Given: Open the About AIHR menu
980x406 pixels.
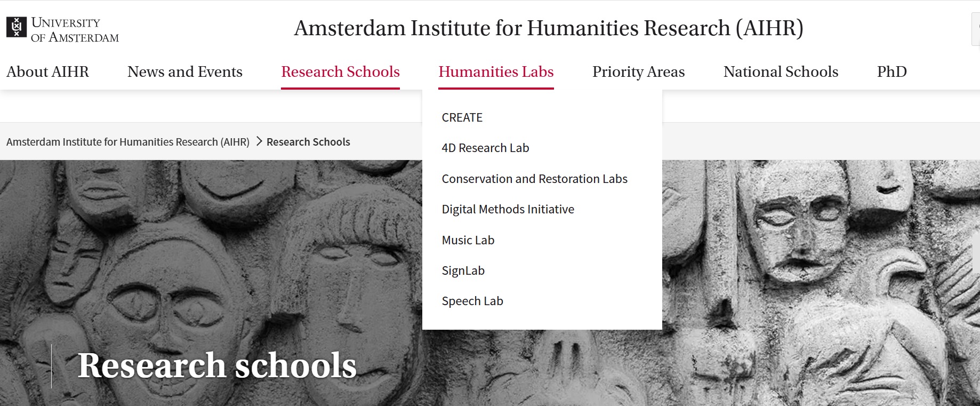Looking at the screenshot, I should (47, 72).
